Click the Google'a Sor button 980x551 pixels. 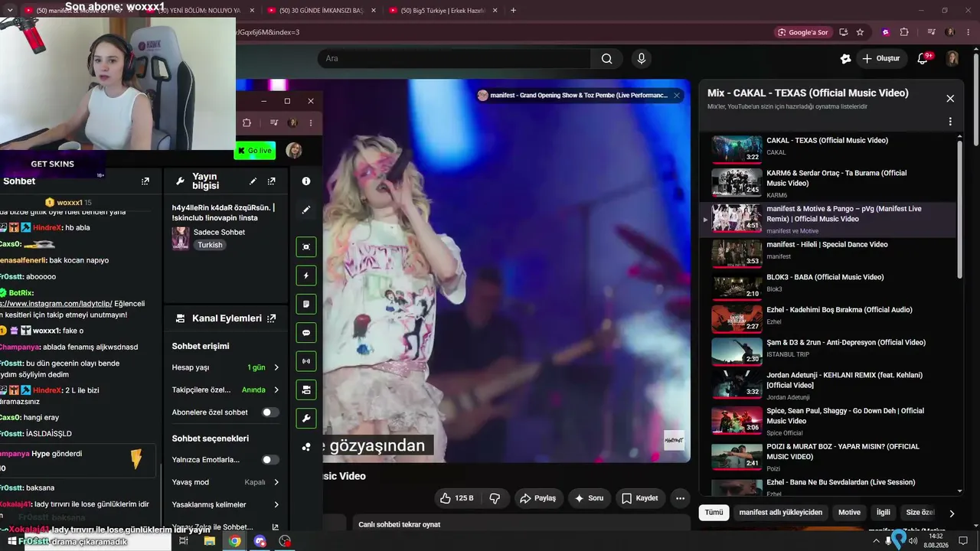pos(803,32)
